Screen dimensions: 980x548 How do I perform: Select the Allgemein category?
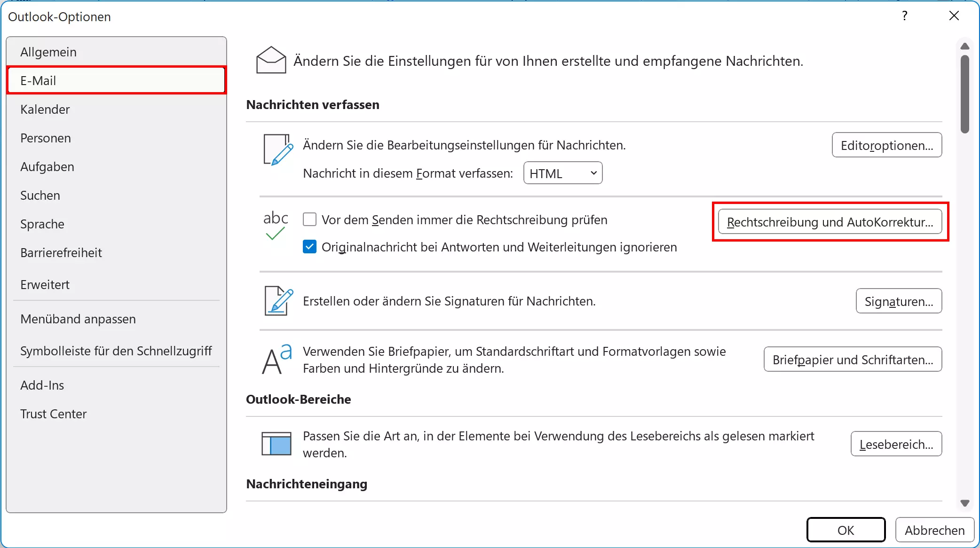coord(117,52)
